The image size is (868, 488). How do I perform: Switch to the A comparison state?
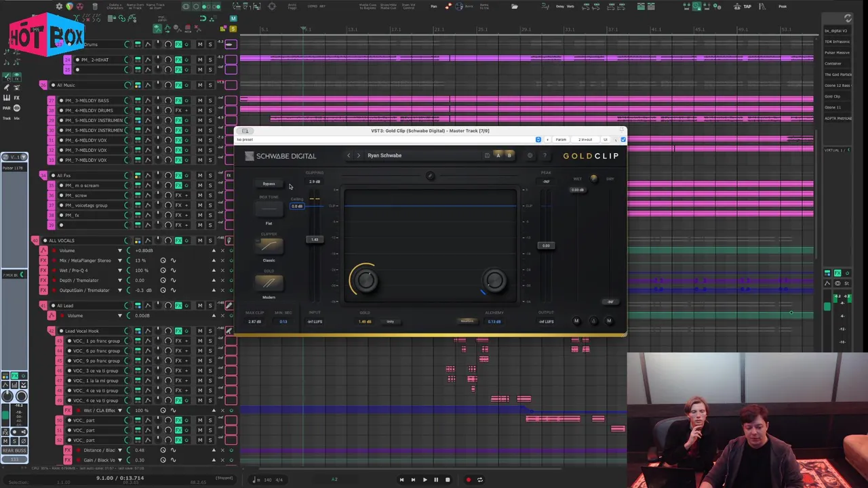(x=498, y=156)
